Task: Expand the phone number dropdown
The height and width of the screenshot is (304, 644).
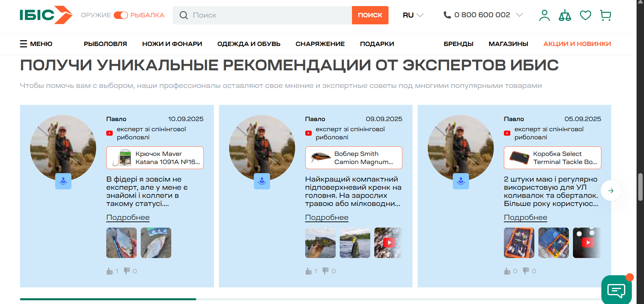Action: tap(519, 15)
